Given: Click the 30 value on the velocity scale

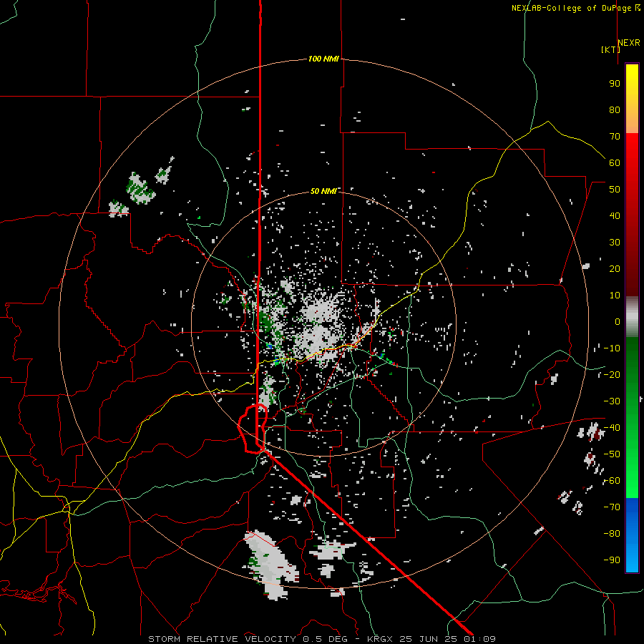Looking at the screenshot, I should pyautogui.click(x=615, y=243).
